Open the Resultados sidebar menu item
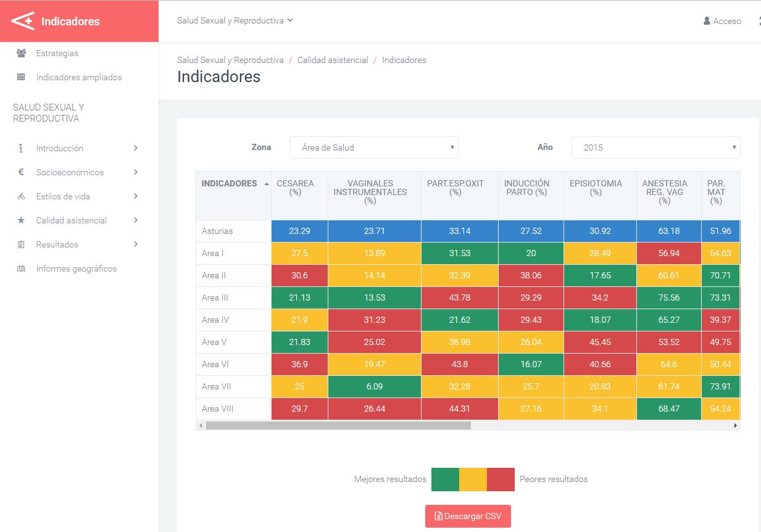 pyautogui.click(x=57, y=244)
